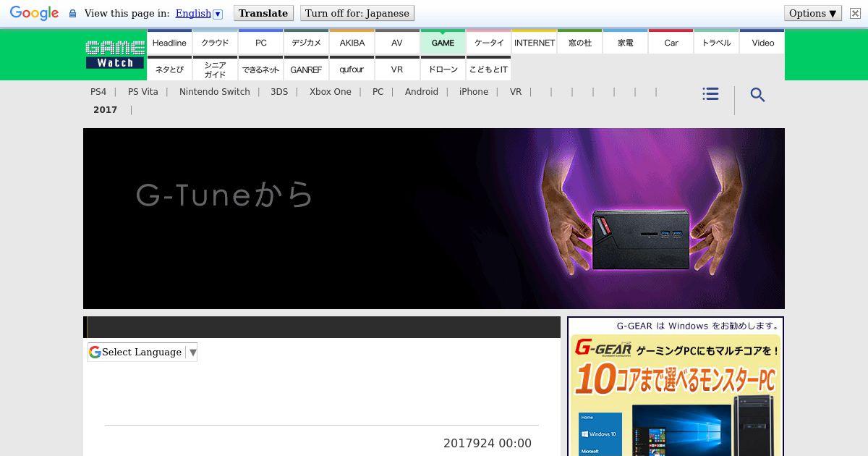Go to the Headline tab
868x456 pixels.
pos(169,42)
